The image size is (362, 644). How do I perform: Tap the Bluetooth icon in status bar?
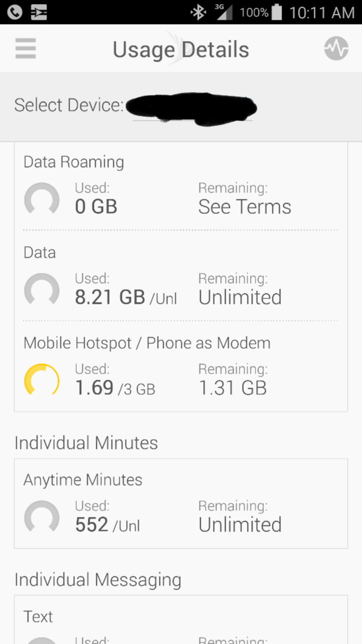pos(199,12)
